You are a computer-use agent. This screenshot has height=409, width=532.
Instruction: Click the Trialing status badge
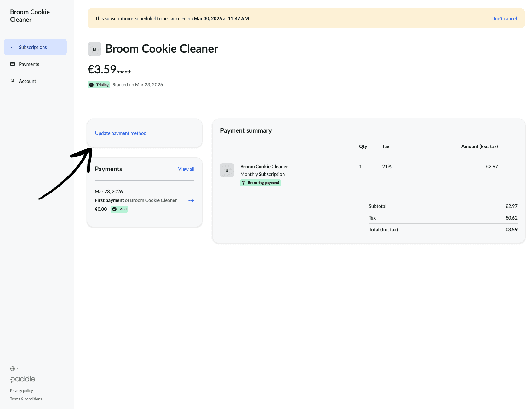99,84
